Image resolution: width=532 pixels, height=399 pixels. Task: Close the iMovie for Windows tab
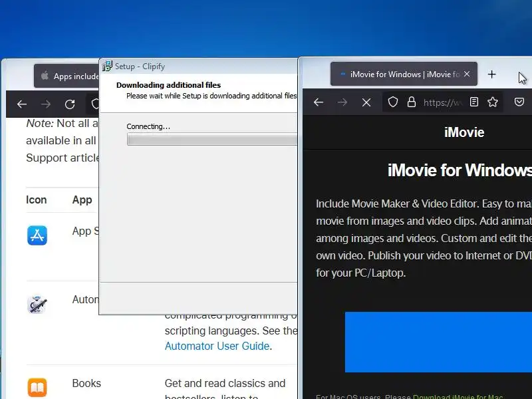click(x=467, y=74)
